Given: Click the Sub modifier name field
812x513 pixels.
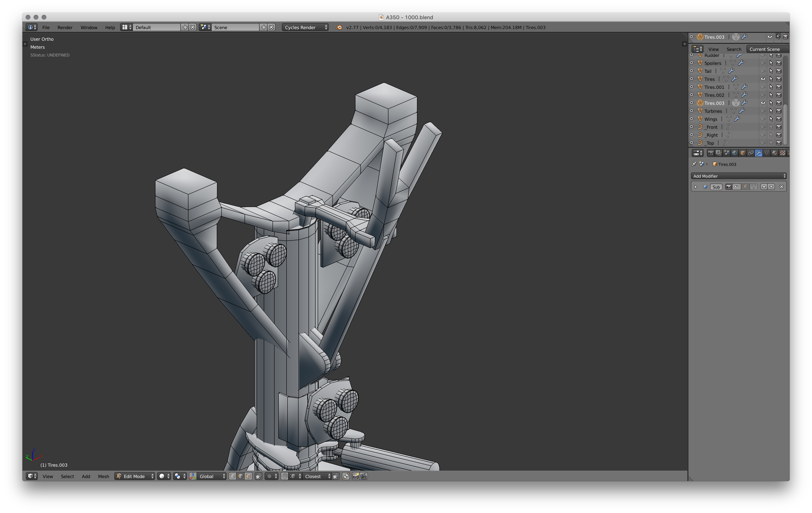Looking at the screenshot, I should 716,187.
